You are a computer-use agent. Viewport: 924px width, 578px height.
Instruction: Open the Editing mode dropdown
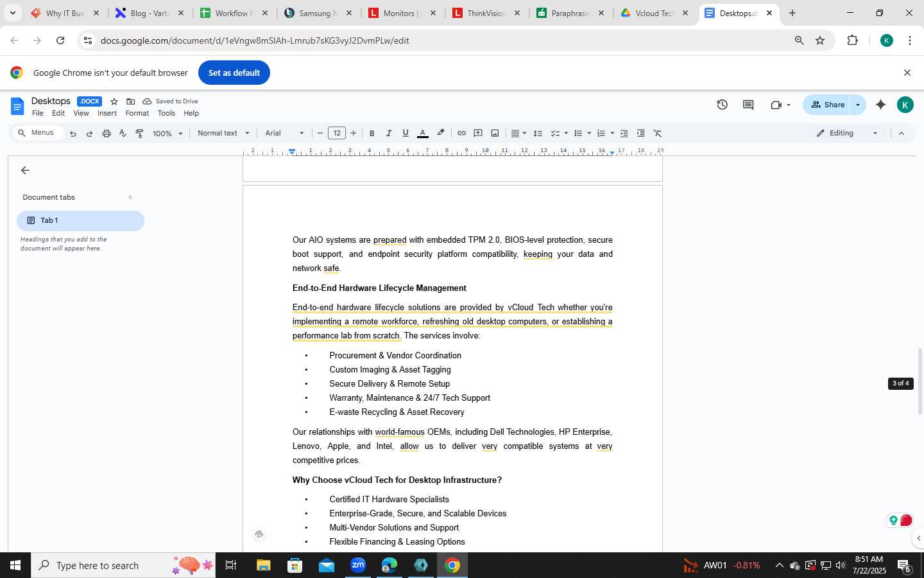click(847, 134)
